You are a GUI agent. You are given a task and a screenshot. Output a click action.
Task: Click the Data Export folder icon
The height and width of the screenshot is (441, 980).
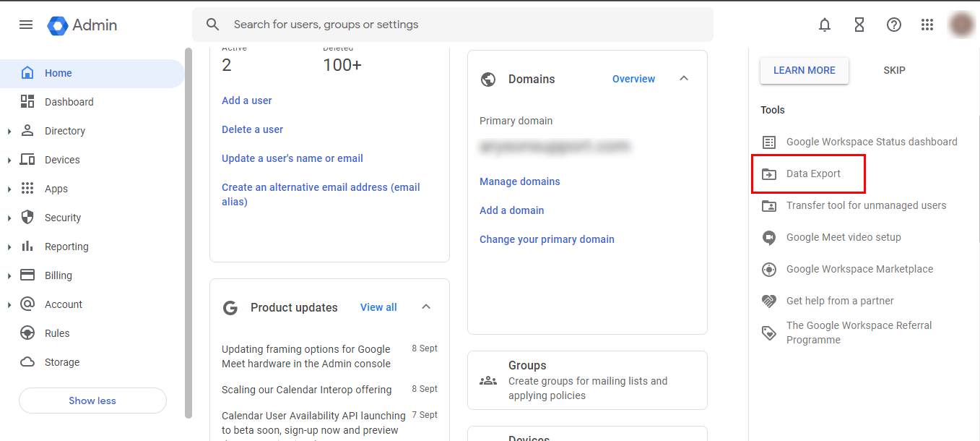[x=769, y=174]
